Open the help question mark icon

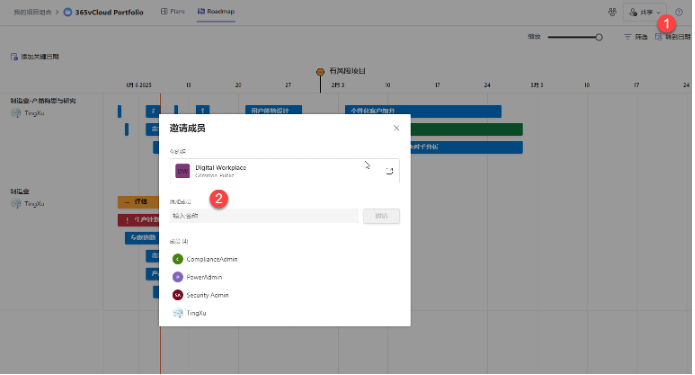click(x=680, y=12)
